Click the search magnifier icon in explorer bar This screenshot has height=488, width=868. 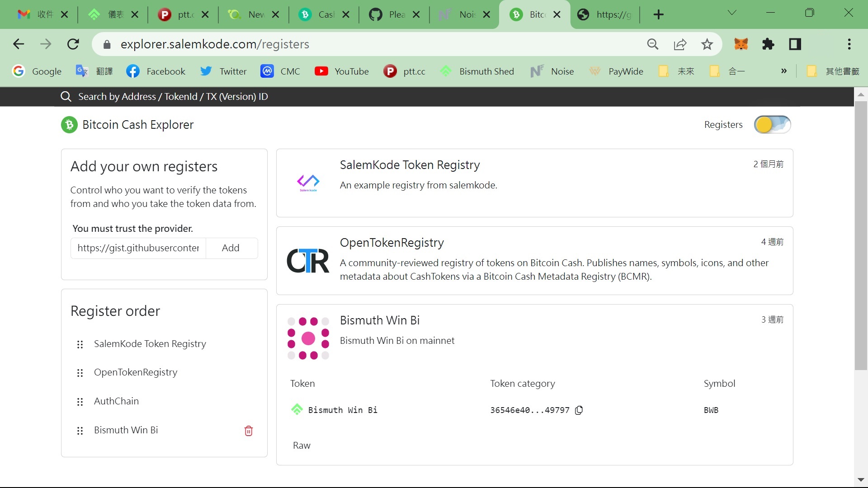(66, 97)
